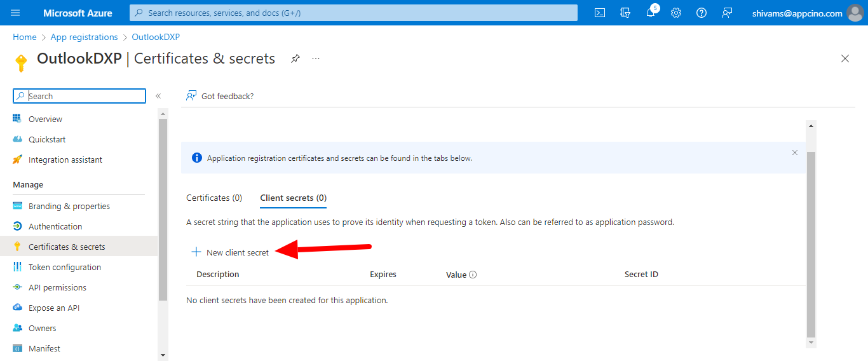Open the notifications bell
This screenshot has width=868, height=361.
(x=651, y=13)
